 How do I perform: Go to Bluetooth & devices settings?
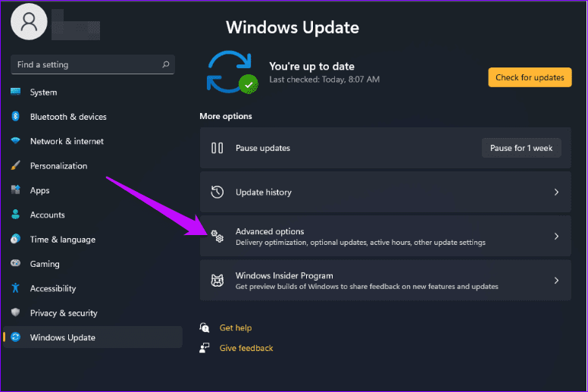(x=92, y=117)
